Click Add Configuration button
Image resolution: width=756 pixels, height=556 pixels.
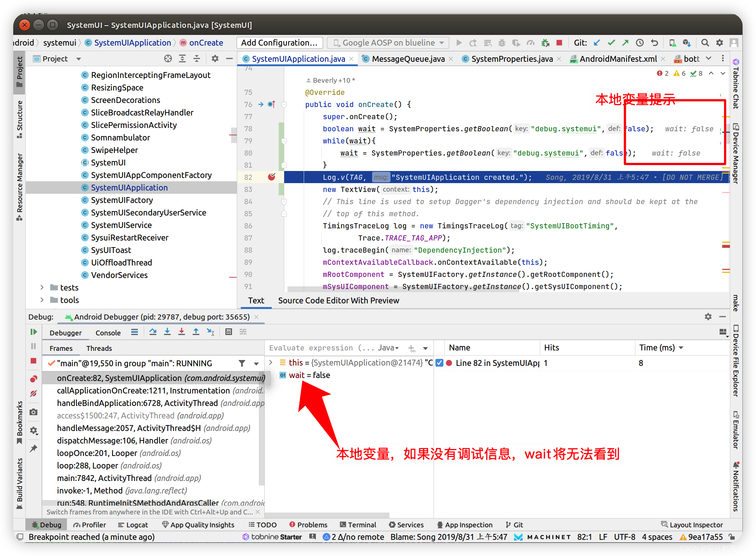279,43
